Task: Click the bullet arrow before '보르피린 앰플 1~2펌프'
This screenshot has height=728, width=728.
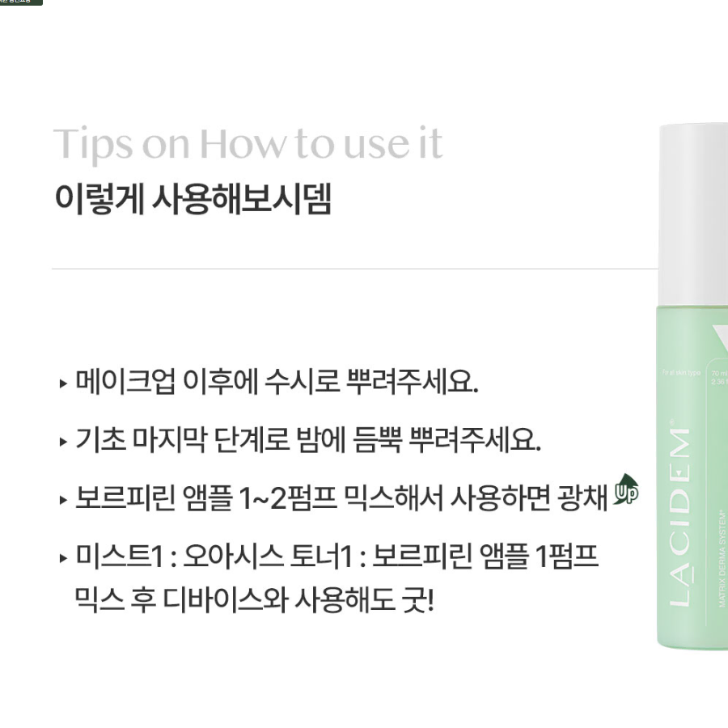Action: [64, 500]
